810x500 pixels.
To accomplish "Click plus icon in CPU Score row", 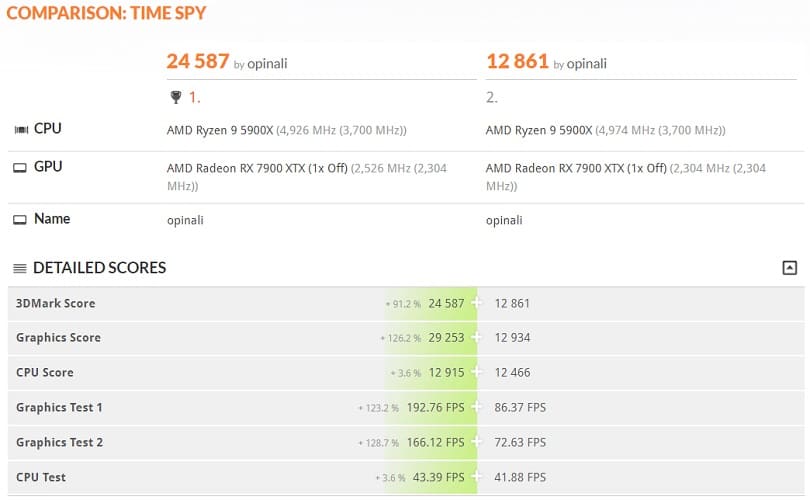I will (476, 372).
